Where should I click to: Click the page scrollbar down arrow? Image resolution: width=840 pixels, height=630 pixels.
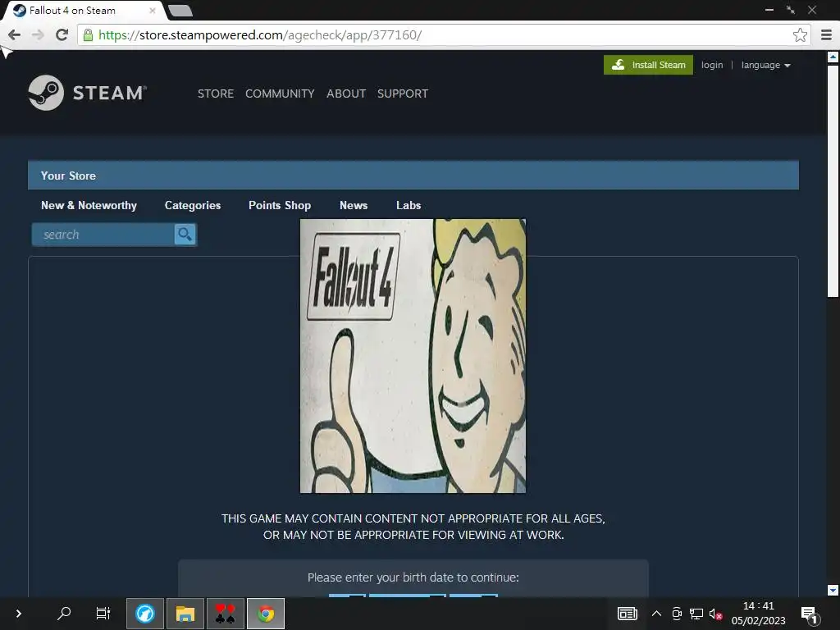(833, 590)
